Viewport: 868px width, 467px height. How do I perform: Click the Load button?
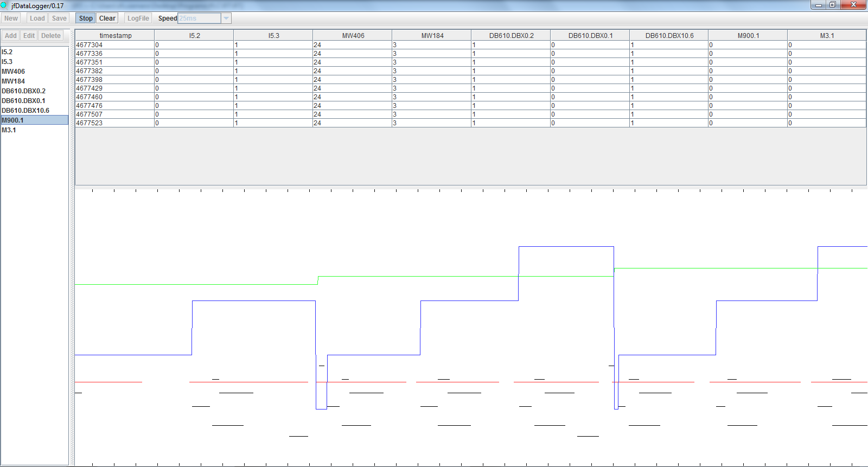click(37, 18)
